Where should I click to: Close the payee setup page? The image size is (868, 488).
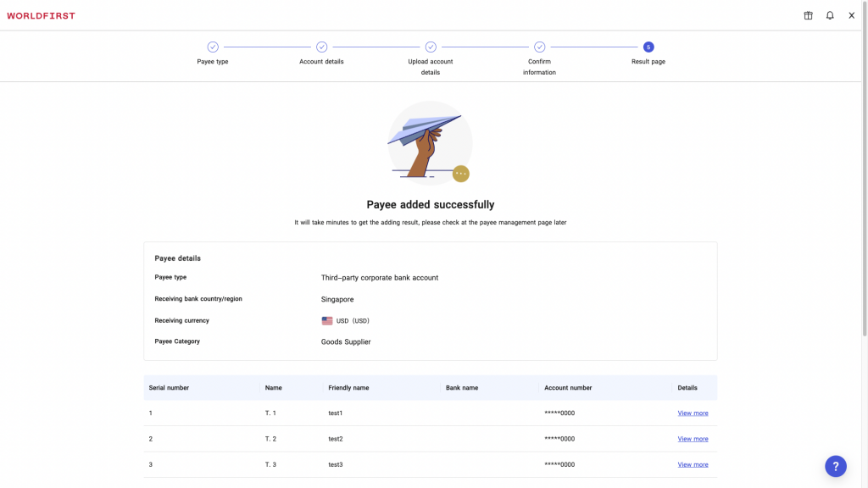point(851,15)
